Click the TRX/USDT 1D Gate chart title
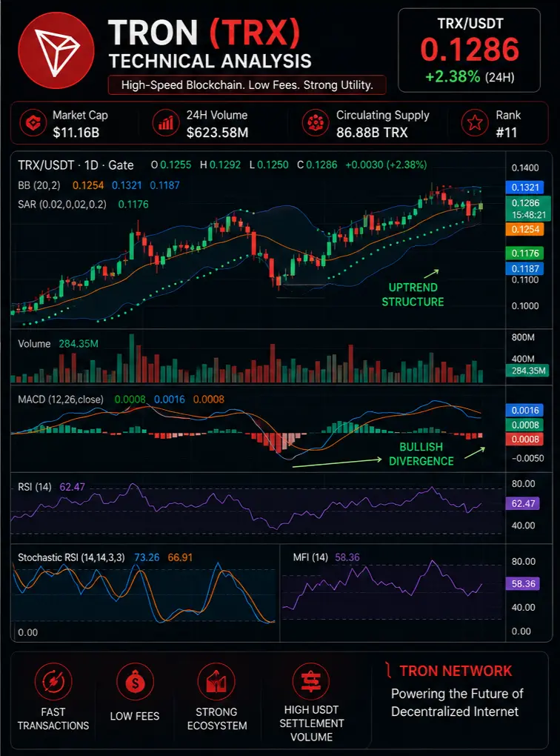The image size is (560, 756). tap(76, 165)
